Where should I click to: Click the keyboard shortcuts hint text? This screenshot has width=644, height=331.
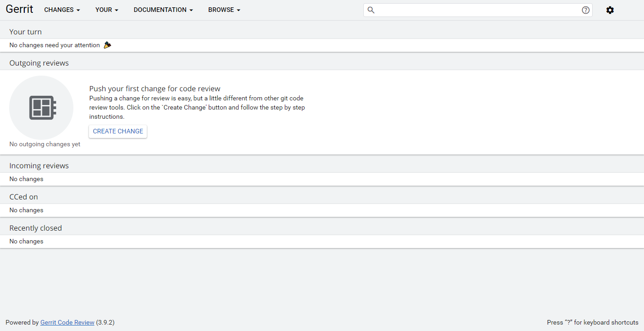pos(592,322)
